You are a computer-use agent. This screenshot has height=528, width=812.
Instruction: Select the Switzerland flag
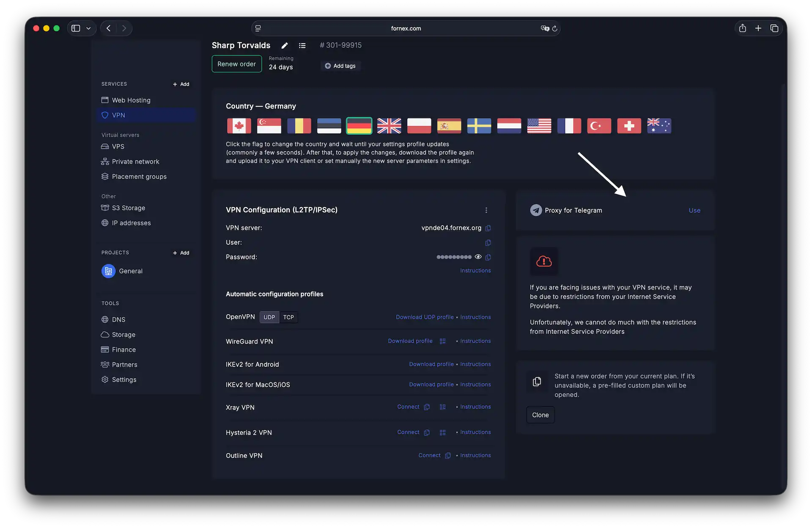[x=629, y=126]
